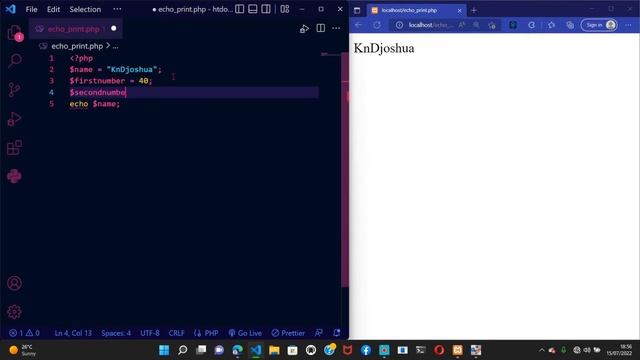Click the feedback icon in status bar

pos(319,333)
